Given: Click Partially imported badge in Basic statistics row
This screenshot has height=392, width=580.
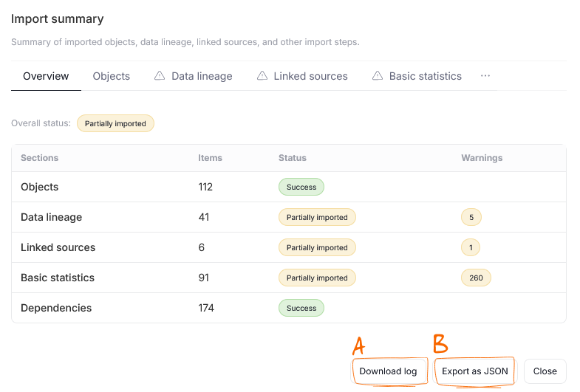Looking at the screenshot, I should point(317,278).
